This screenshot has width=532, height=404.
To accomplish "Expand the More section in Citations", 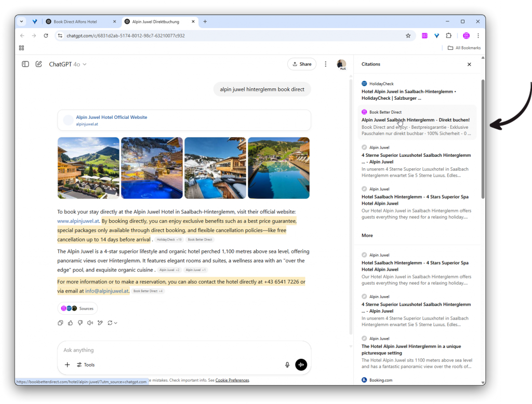I will 367,235.
